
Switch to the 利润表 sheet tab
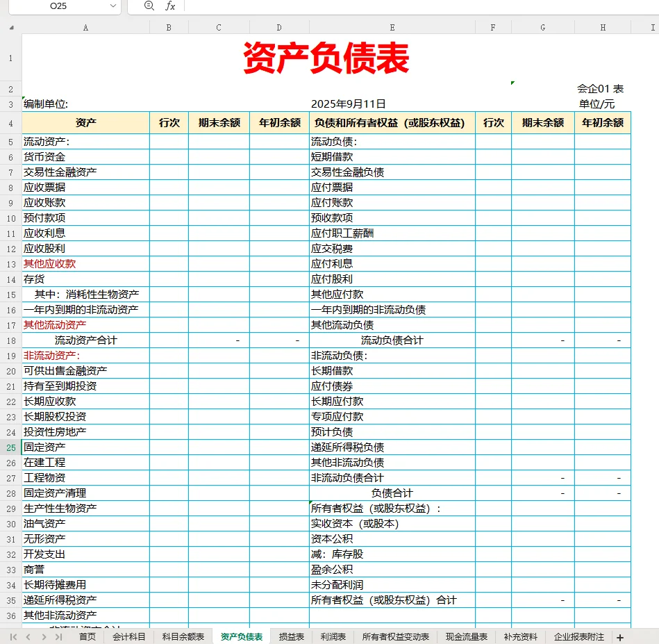pyautogui.click(x=333, y=637)
